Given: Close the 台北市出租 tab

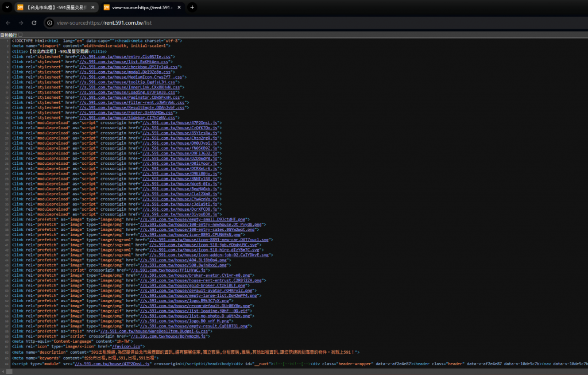Looking at the screenshot, I should [x=92, y=7].
